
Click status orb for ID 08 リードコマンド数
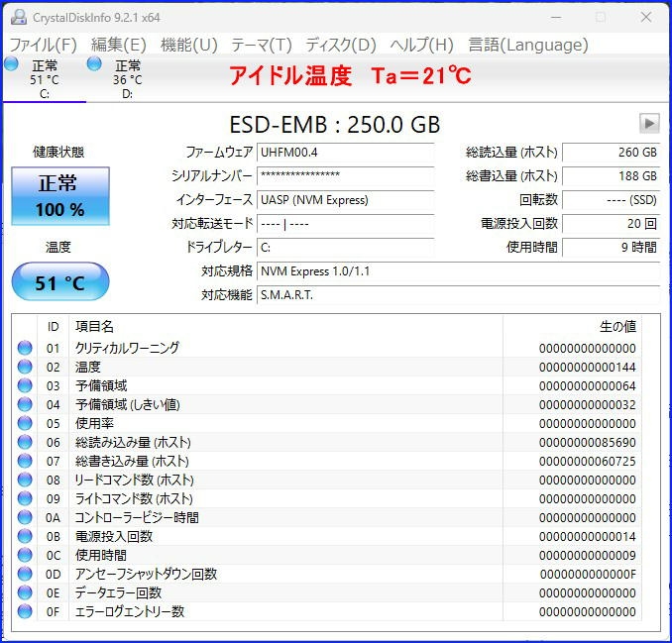pos(25,480)
